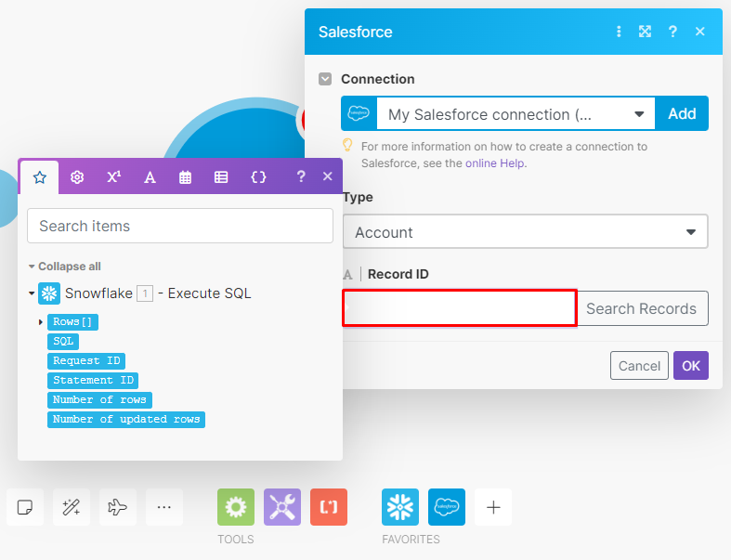Close the Salesforce dialog
Image resolution: width=731 pixels, height=560 pixels.
pyautogui.click(x=699, y=32)
